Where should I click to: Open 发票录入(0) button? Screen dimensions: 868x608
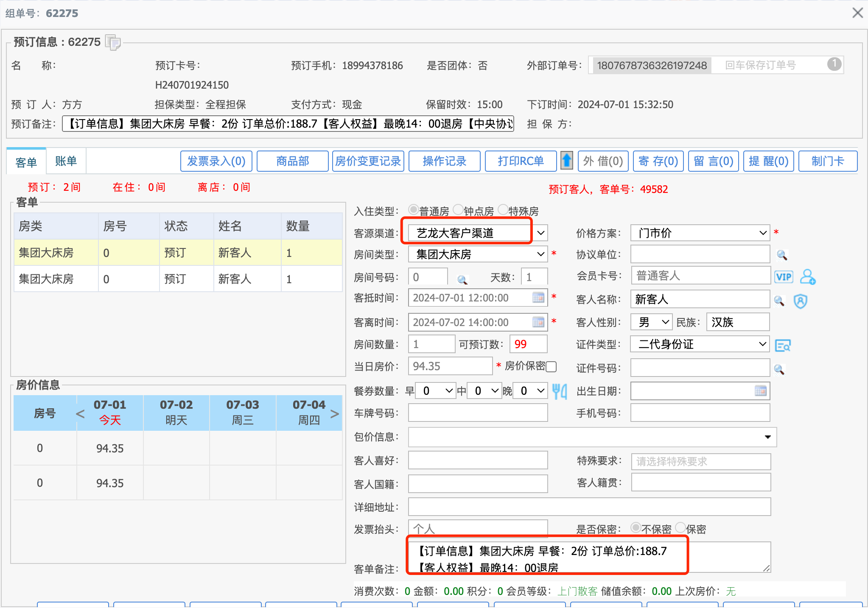click(x=216, y=161)
